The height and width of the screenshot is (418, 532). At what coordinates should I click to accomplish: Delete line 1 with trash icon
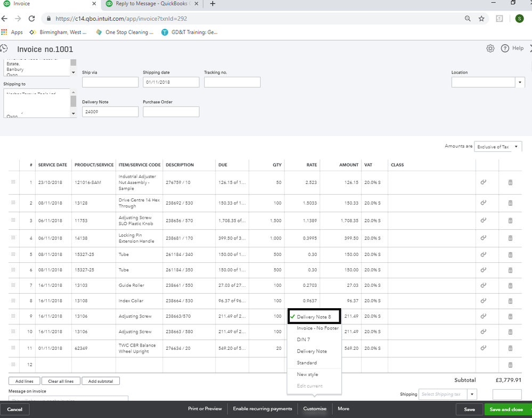pos(510,182)
